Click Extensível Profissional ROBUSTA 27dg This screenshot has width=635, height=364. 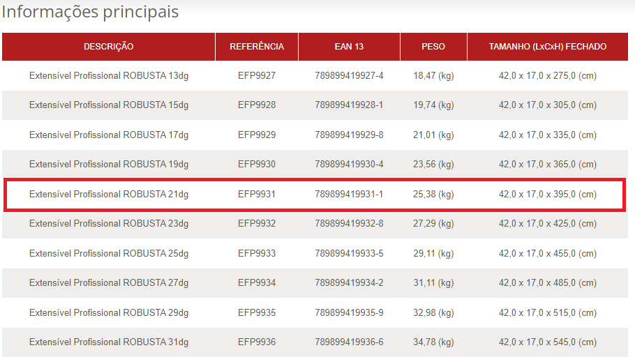(x=109, y=282)
